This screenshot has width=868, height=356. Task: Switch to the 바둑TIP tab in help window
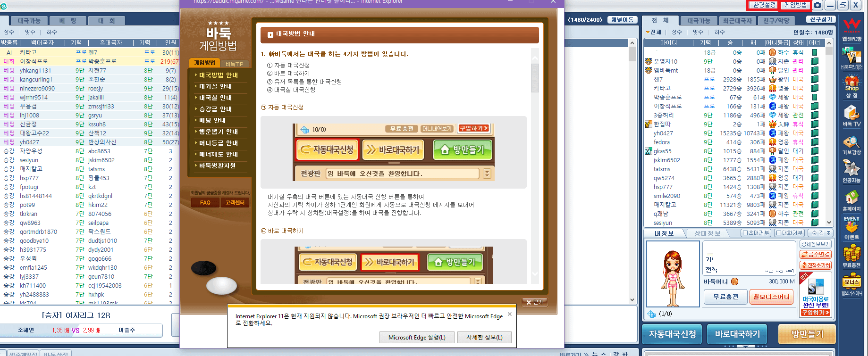pos(234,64)
